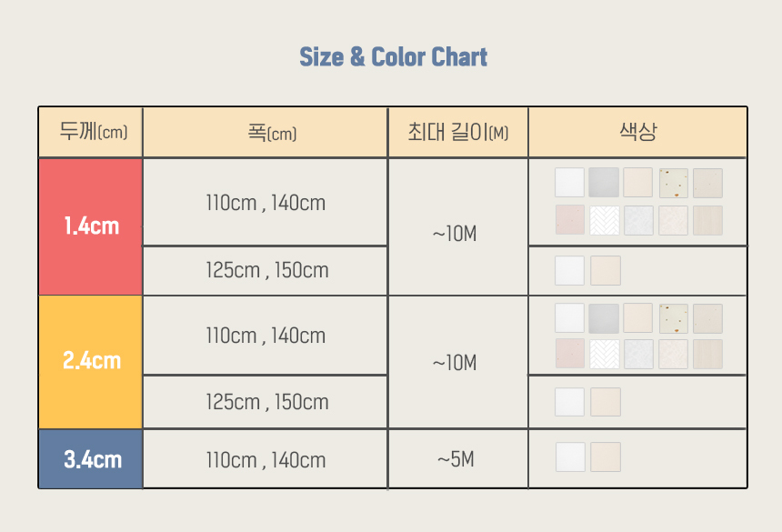Select the pink swatch in the 1.4cm section
The image size is (782, 532).
point(570,220)
